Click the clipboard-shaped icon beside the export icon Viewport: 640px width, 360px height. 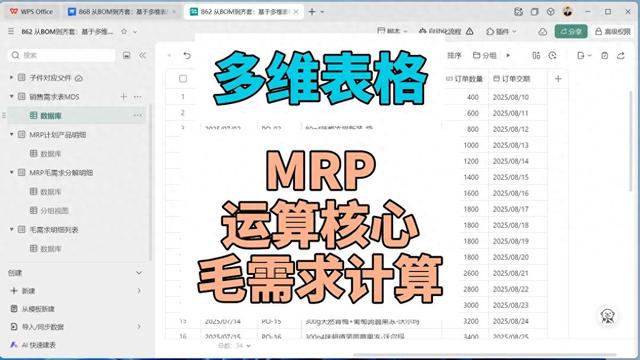605,55
